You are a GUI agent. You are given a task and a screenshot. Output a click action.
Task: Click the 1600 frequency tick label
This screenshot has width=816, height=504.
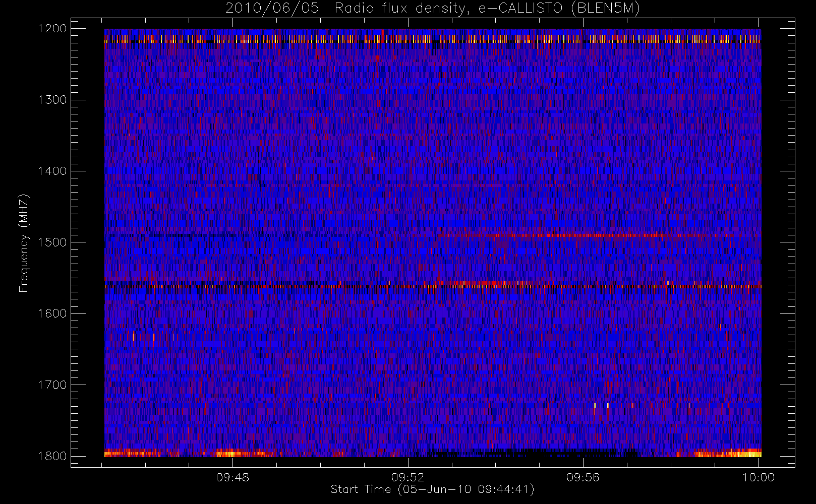point(52,313)
